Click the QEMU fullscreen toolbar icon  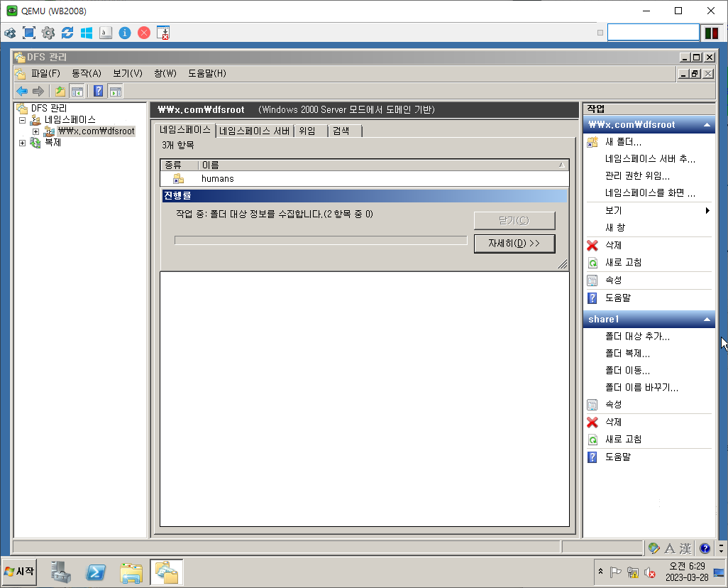pos(29,33)
